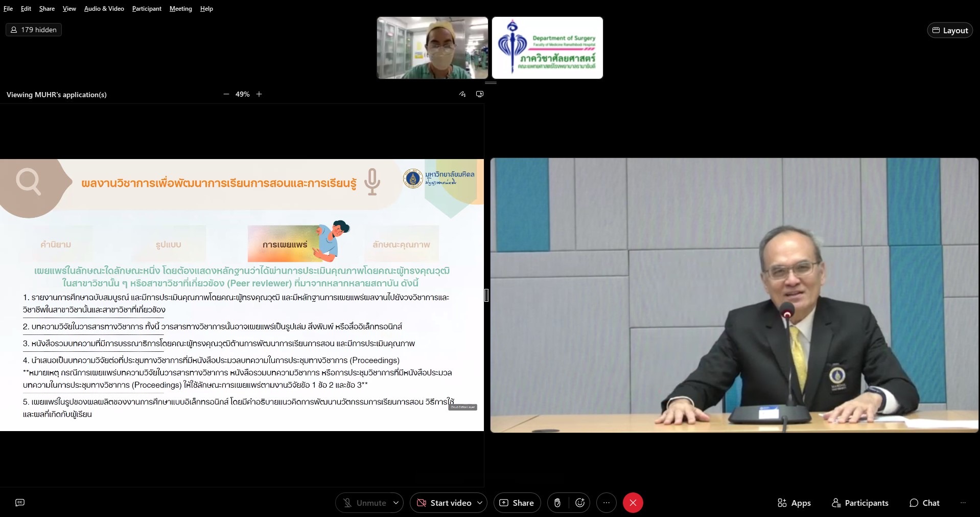
Task: Open the Chat panel
Action: coord(924,503)
